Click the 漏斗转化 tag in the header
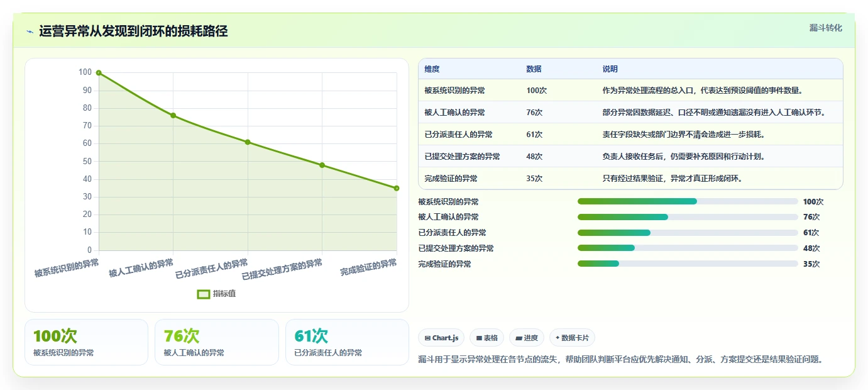 click(x=825, y=28)
